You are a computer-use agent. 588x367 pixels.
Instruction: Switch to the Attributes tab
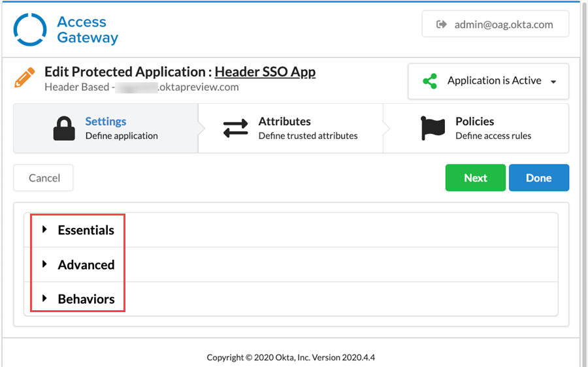coord(285,121)
